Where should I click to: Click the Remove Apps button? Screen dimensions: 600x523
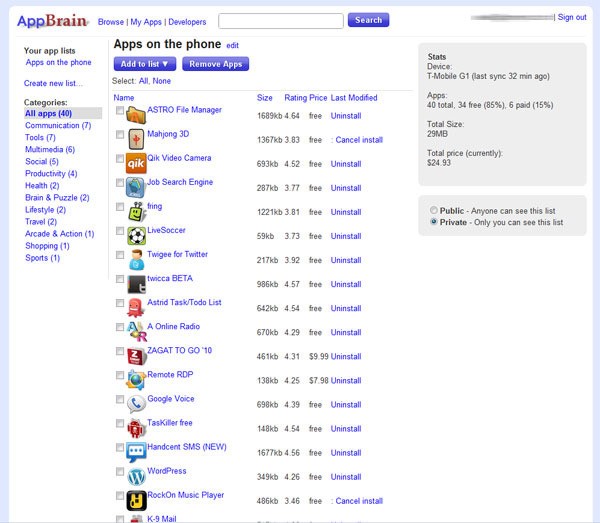[215, 64]
